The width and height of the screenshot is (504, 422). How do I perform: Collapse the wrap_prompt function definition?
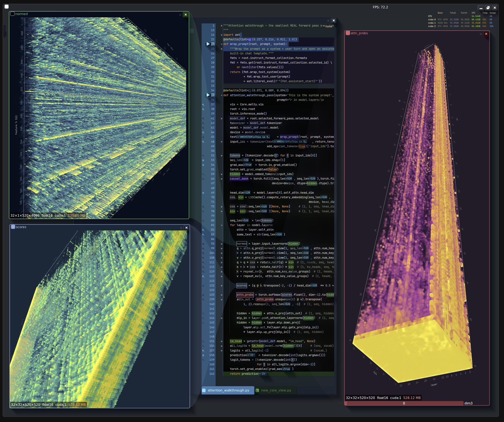pyautogui.click(x=221, y=44)
